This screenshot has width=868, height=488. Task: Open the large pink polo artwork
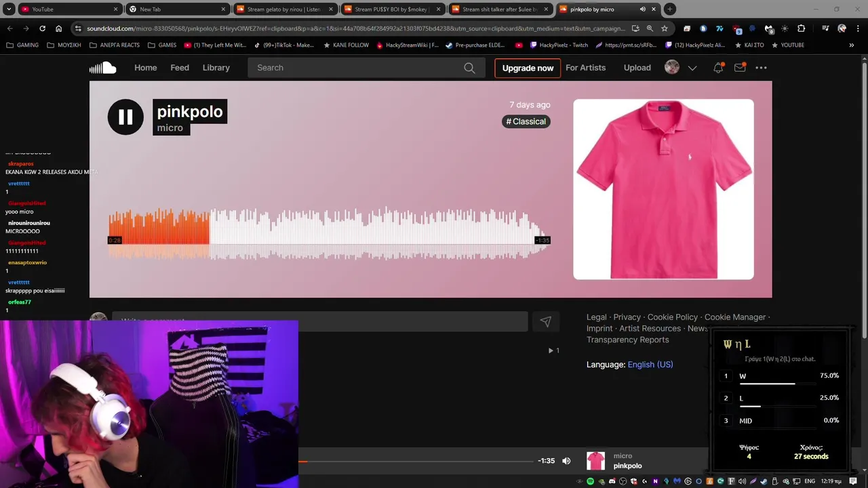(663, 189)
